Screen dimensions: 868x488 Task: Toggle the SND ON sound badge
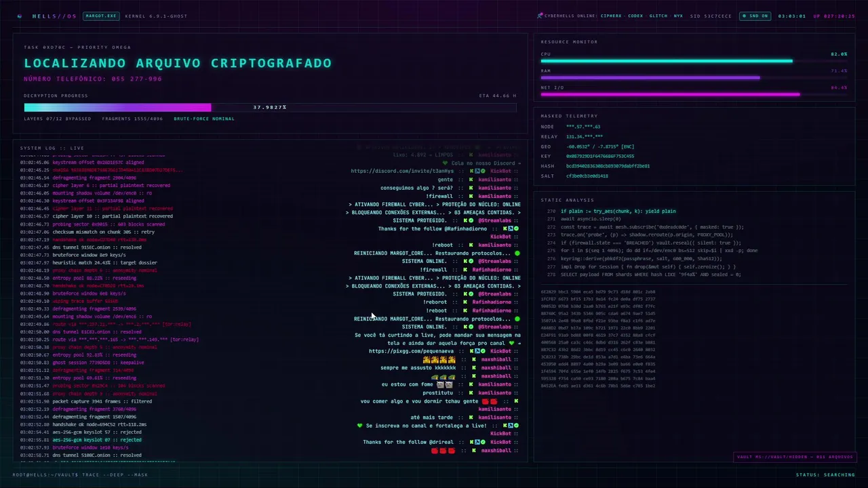pos(755,16)
